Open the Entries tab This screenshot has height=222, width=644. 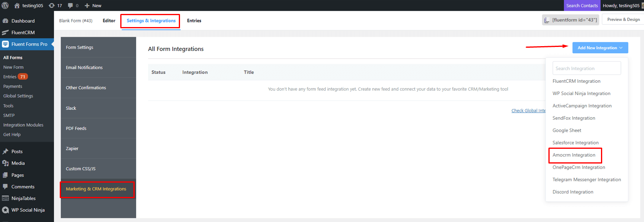click(194, 21)
